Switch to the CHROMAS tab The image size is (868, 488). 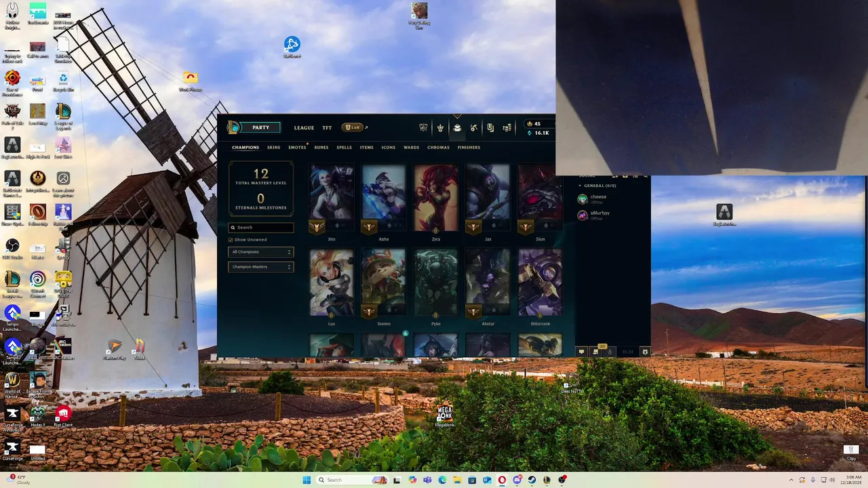point(439,147)
